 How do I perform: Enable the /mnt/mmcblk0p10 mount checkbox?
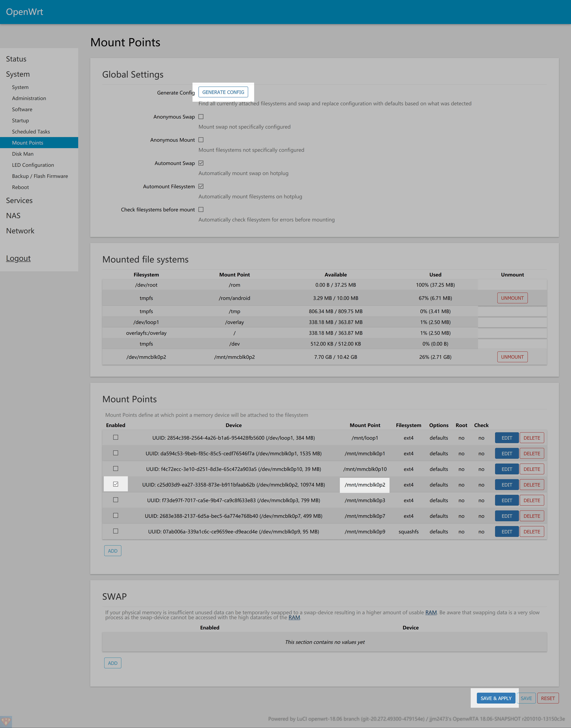point(116,469)
